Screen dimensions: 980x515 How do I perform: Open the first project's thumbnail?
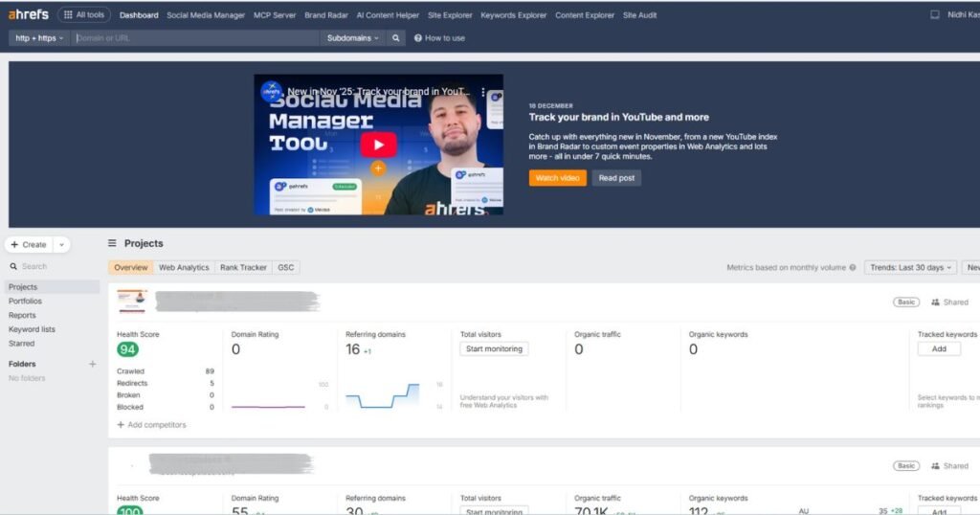pos(132,302)
